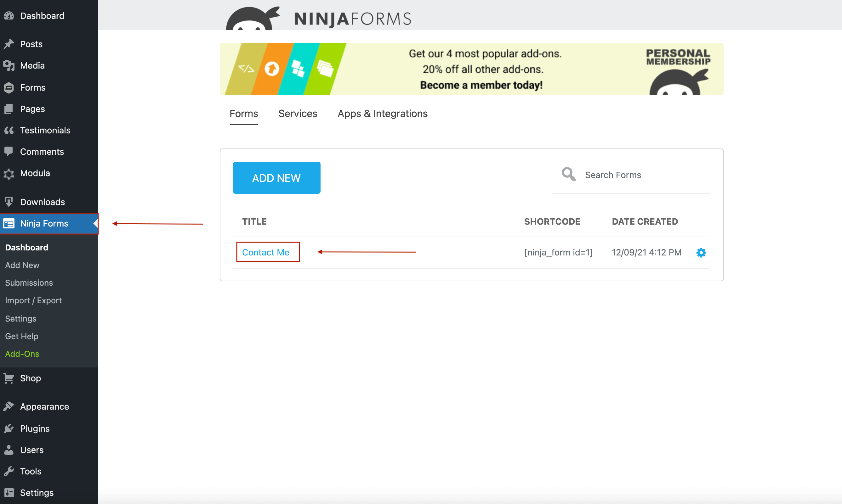Screen dimensions: 842x504
Task: Select Add New in Ninja Forms submenu
Action: point(22,265)
